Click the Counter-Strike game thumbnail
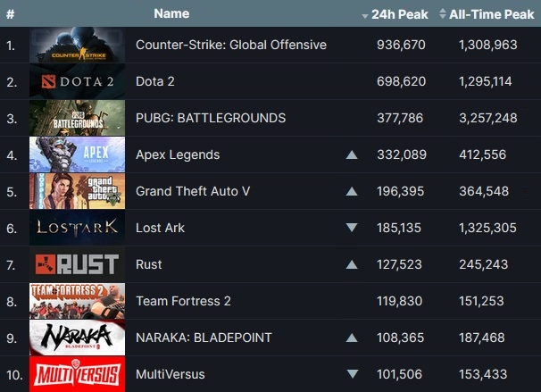This screenshot has width=541, height=392. (x=76, y=45)
